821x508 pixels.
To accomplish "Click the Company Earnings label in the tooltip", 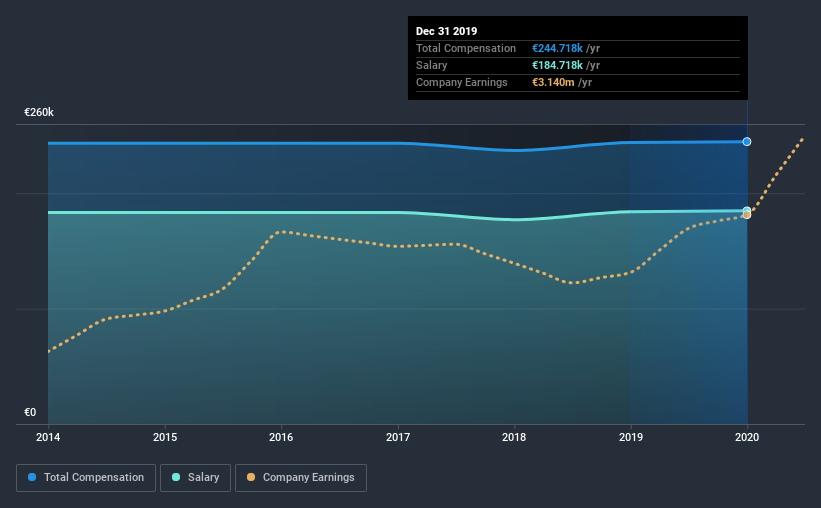I will [461, 82].
